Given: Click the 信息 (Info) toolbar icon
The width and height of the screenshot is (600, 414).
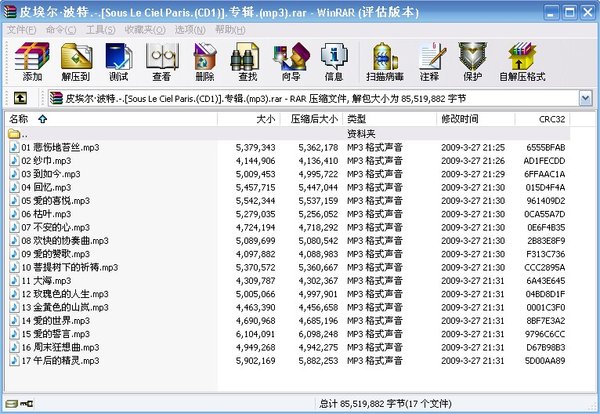Looking at the screenshot, I should coord(334,62).
